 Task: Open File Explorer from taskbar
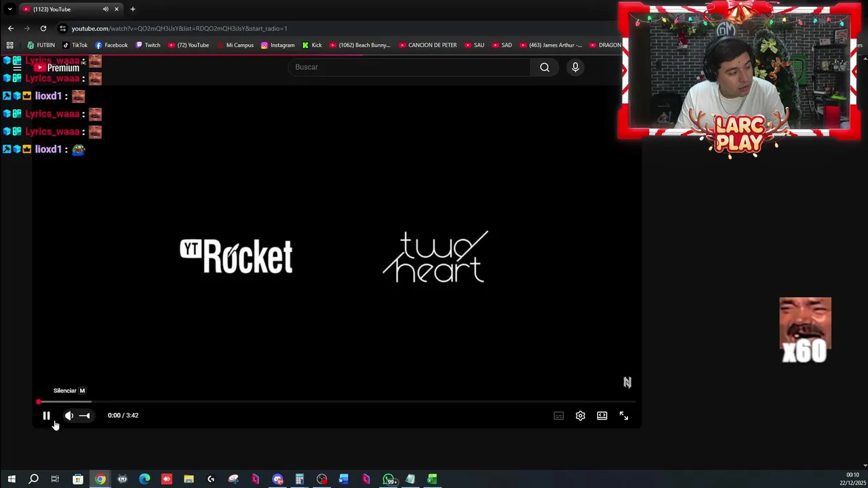[x=189, y=479]
